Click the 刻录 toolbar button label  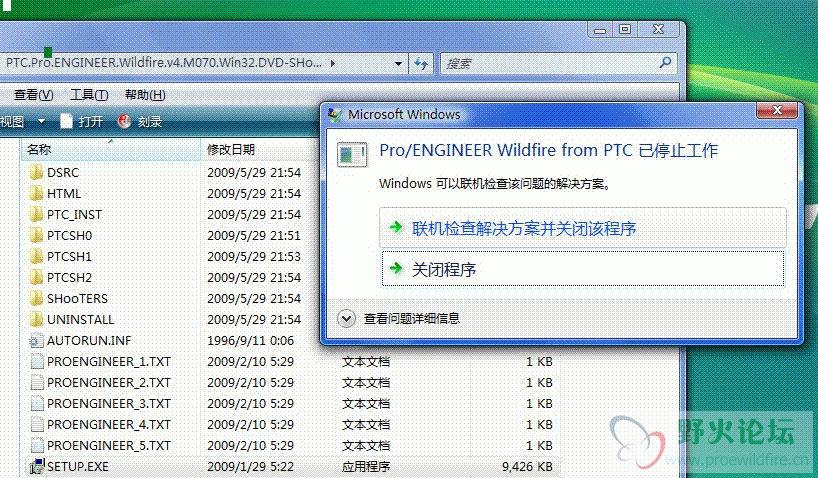(150, 122)
